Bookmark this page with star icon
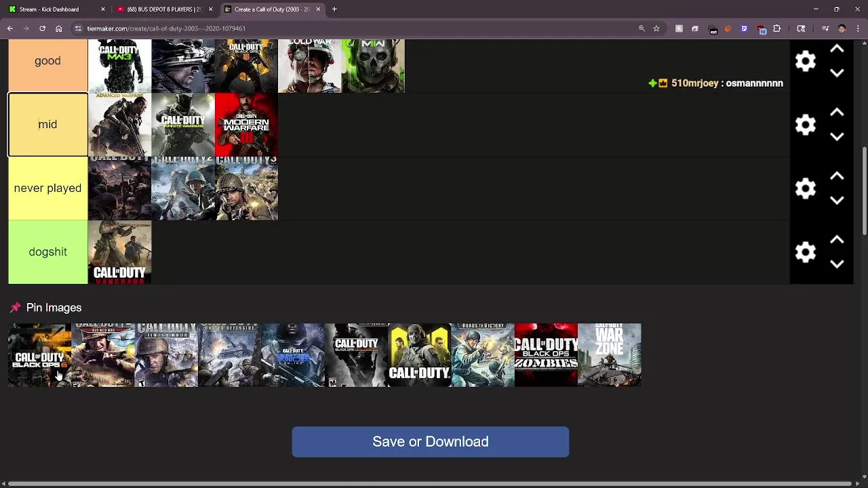This screenshot has height=488, width=868. point(656,28)
